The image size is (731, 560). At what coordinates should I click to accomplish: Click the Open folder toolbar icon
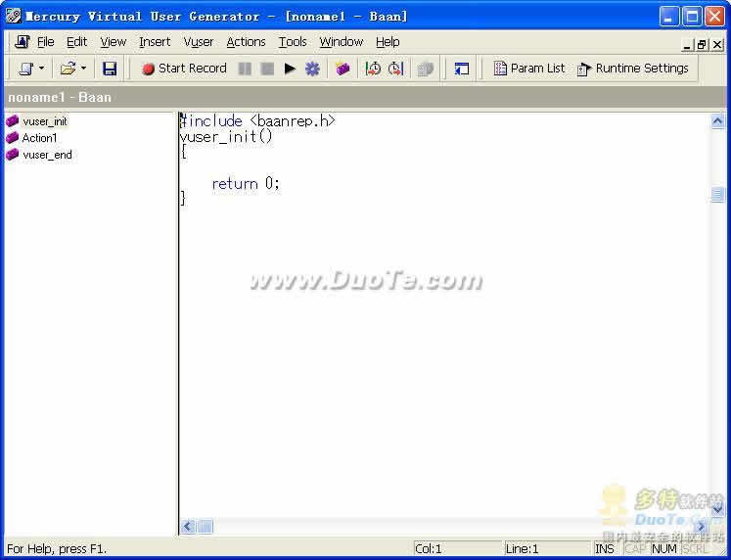click(69, 69)
